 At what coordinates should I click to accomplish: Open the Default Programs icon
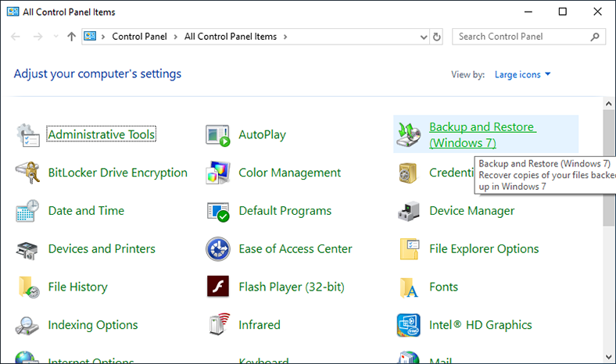218,212
